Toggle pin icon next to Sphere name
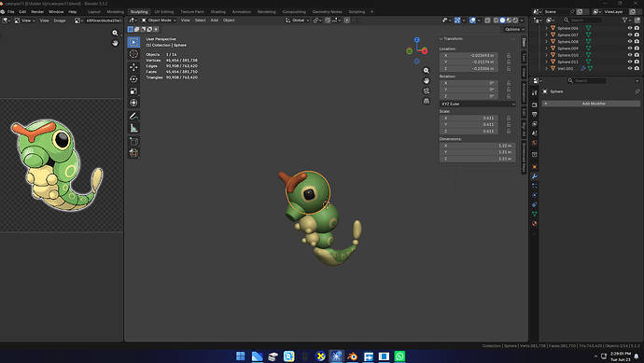Screen dimensions: 644x363 pyautogui.click(x=637, y=91)
